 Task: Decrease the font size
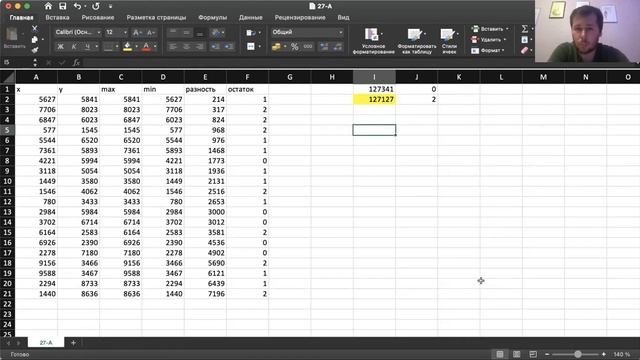coord(151,32)
